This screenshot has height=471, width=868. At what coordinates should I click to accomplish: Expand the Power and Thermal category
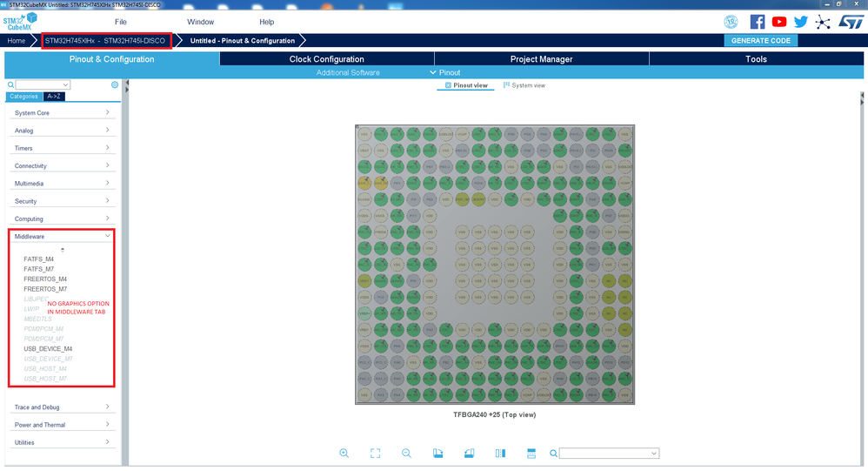(62, 425)
